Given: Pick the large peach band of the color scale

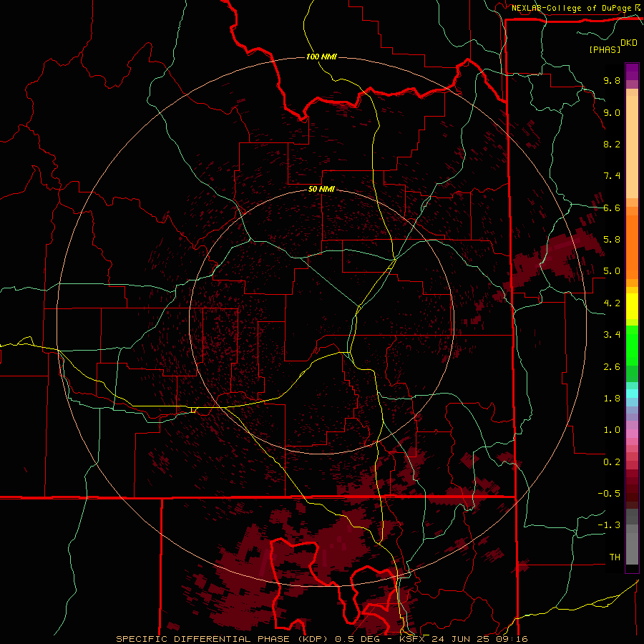Looking at the screenshot, I should pyautogui.click(x=632, y=147).
